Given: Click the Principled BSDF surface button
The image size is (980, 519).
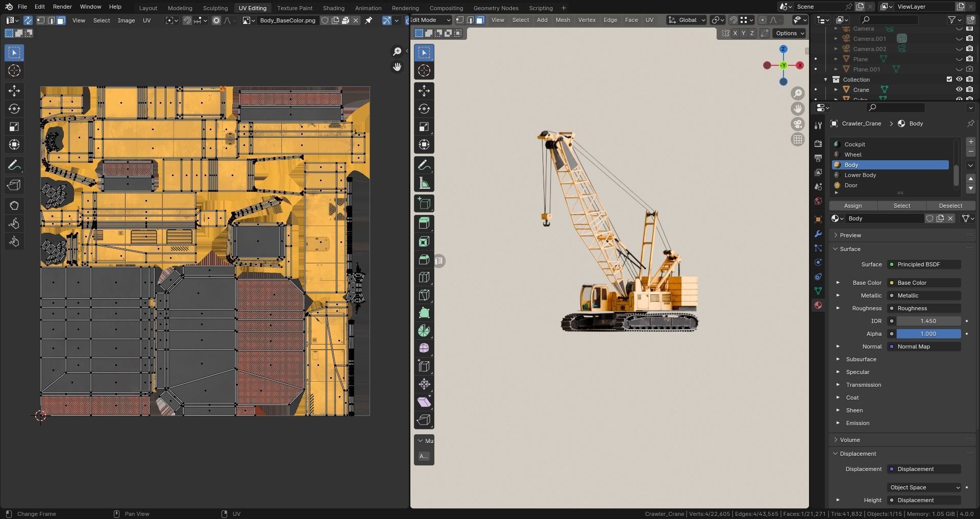Looking at the screenshot, I should tap(924, 264).
